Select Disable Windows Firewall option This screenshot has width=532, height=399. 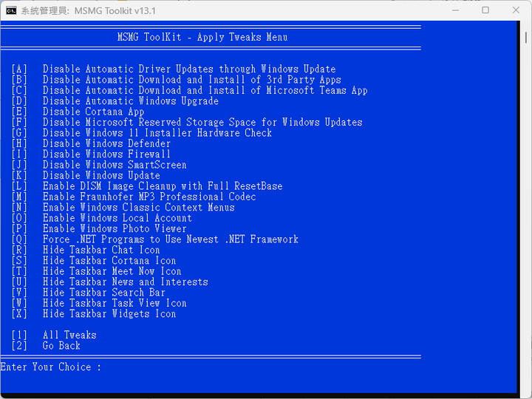91,154
